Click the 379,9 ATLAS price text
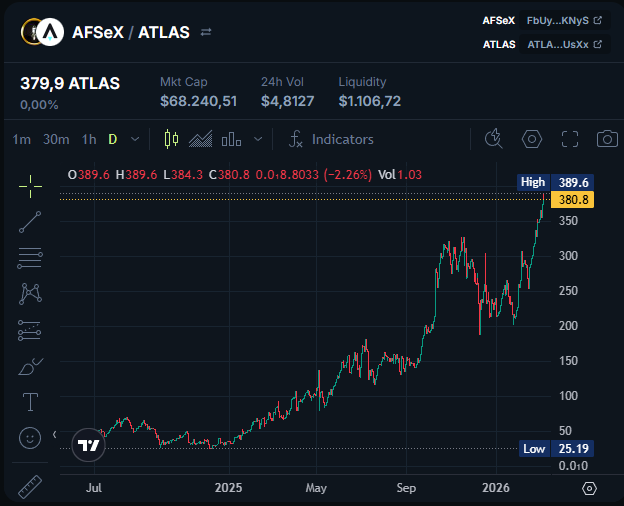The image size is (624, 506). click(70, 84)
